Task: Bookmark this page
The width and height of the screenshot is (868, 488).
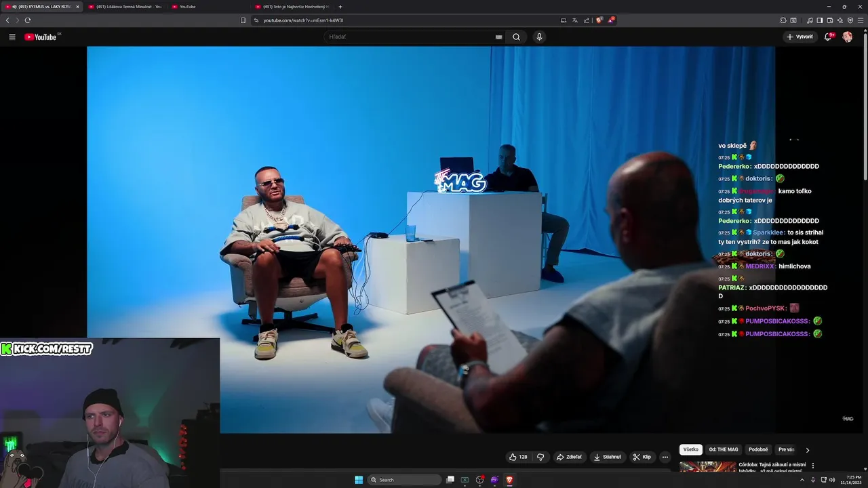Action: [x=243, y=20]
